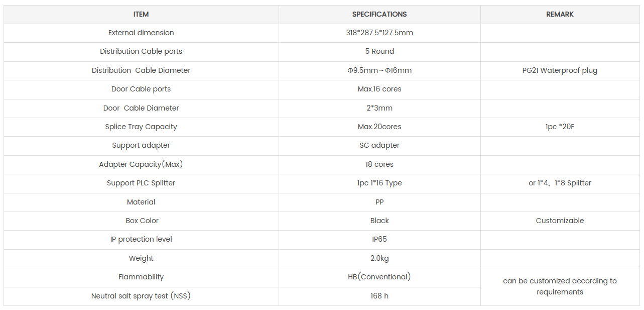Click the ITEM column header
The height and width of the screenshot is (310, 644).
click(141, 14)
